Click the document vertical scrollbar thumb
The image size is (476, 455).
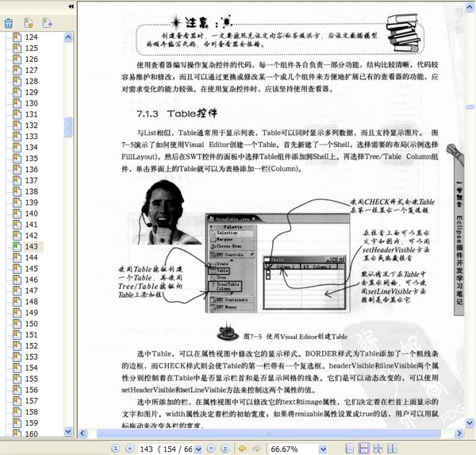pos(470,106)
